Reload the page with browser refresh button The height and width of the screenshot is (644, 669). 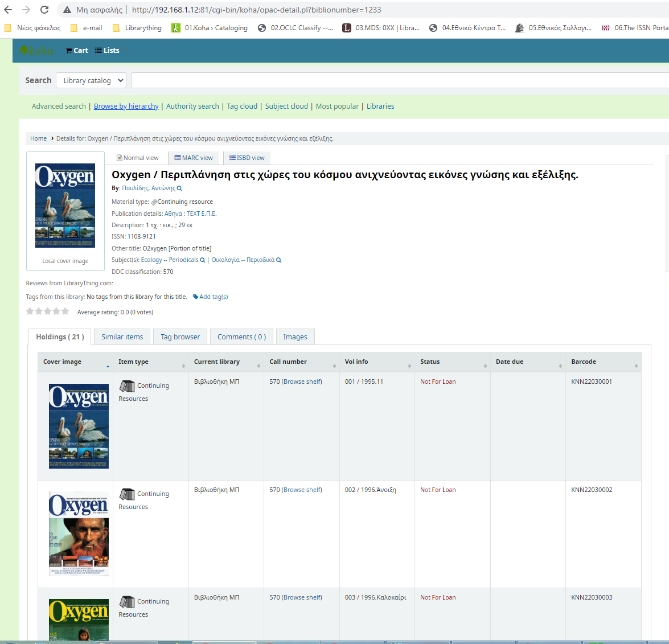(x=44, y=10)
